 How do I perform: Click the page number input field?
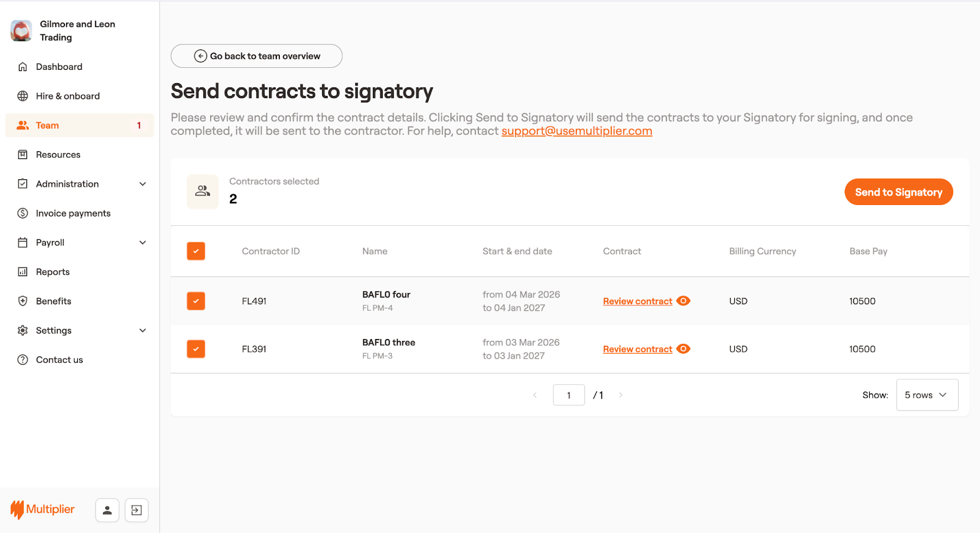[568, 395]
